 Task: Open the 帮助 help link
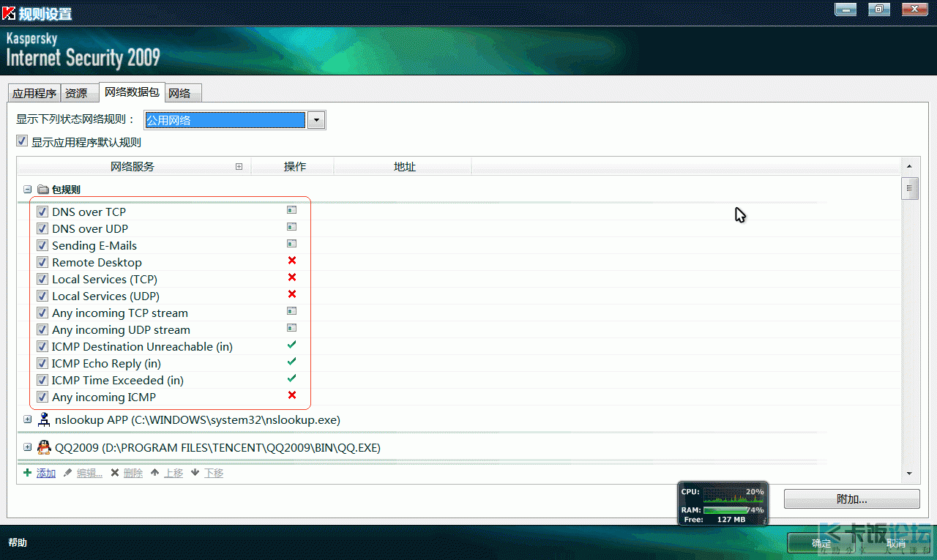point(18,542)
